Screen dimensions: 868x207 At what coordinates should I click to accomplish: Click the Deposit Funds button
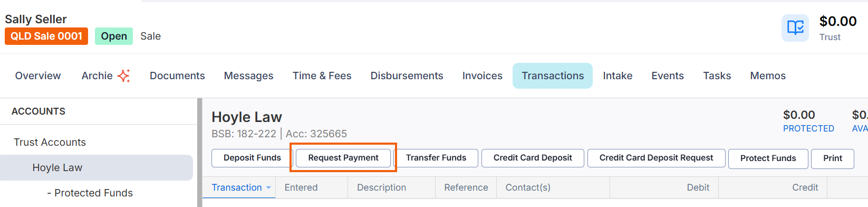point(252,158)
